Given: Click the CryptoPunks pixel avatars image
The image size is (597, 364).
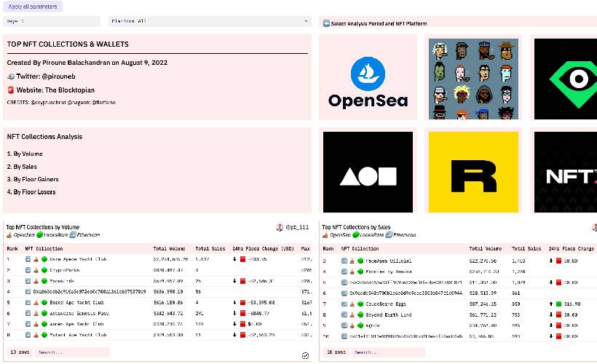Looking at the screenshot, I should 473,79.
